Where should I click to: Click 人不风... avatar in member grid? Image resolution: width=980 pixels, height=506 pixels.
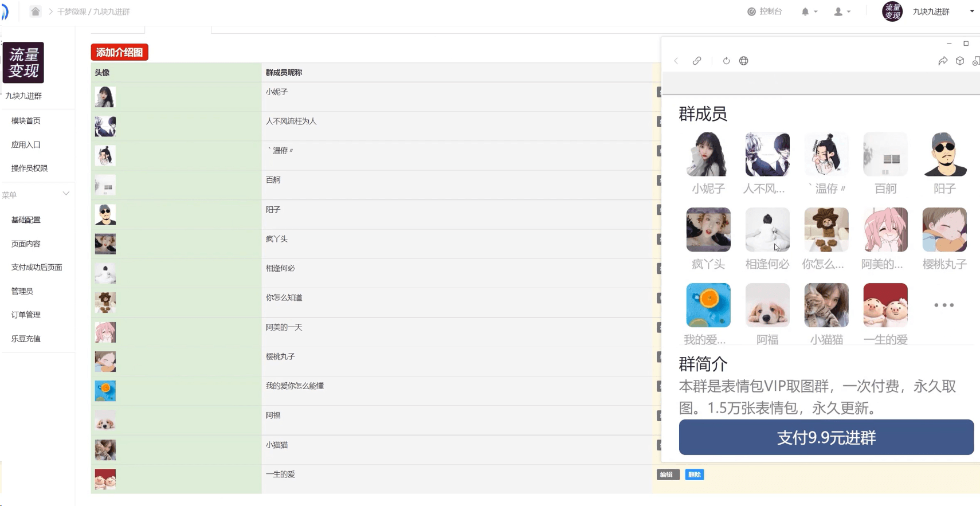767,154
